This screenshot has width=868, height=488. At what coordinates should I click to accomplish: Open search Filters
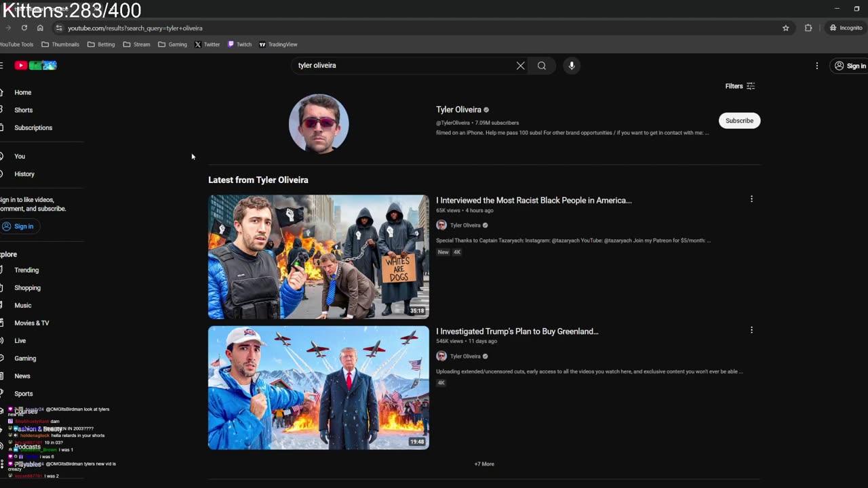pos(740,86)
